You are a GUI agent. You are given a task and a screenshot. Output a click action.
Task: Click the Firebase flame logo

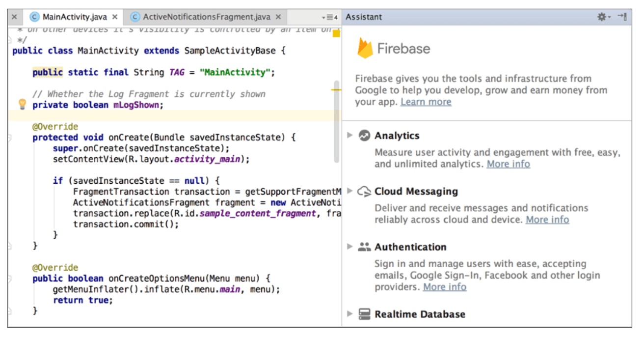pyautogui.click(x=365, y=48)
